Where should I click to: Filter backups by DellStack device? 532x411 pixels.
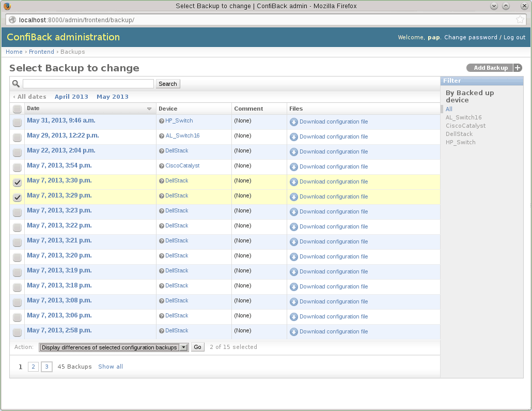459,134
